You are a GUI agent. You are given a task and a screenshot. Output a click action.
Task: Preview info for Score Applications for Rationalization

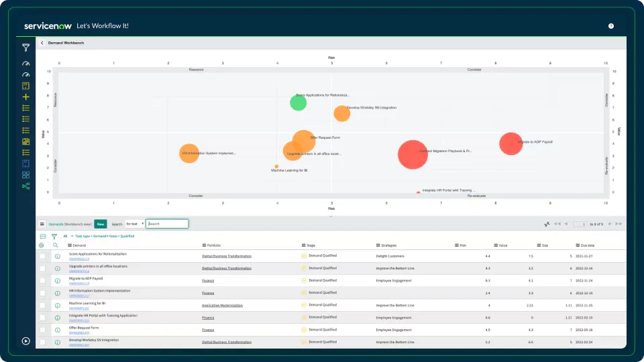coord(58,256)
